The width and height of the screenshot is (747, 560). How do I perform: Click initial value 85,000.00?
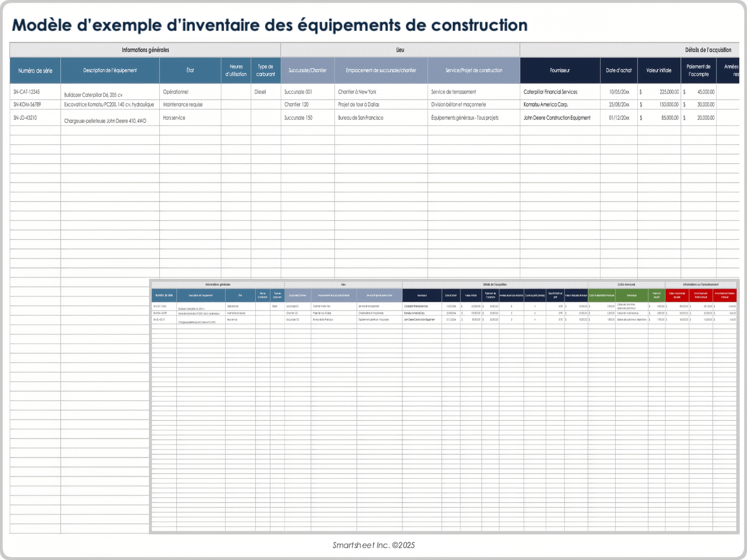pyautogui.click(x=659, y=118)
